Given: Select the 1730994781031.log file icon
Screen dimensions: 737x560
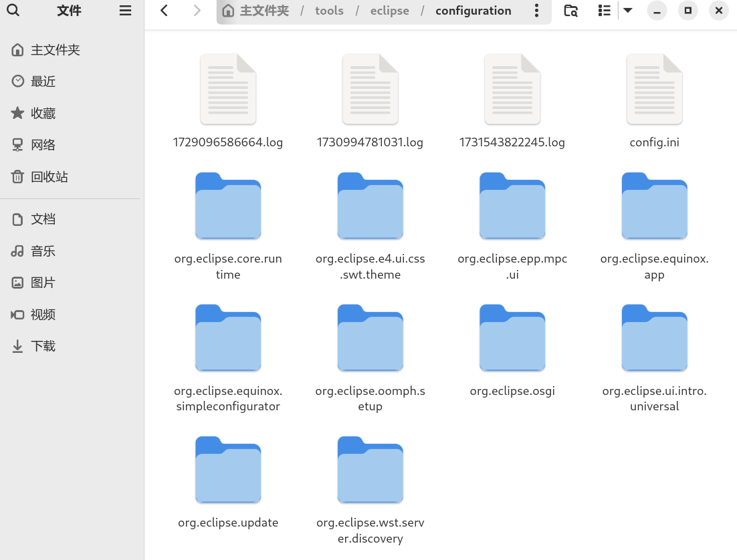Looking at the screenshot, I should tap(371, 90).
